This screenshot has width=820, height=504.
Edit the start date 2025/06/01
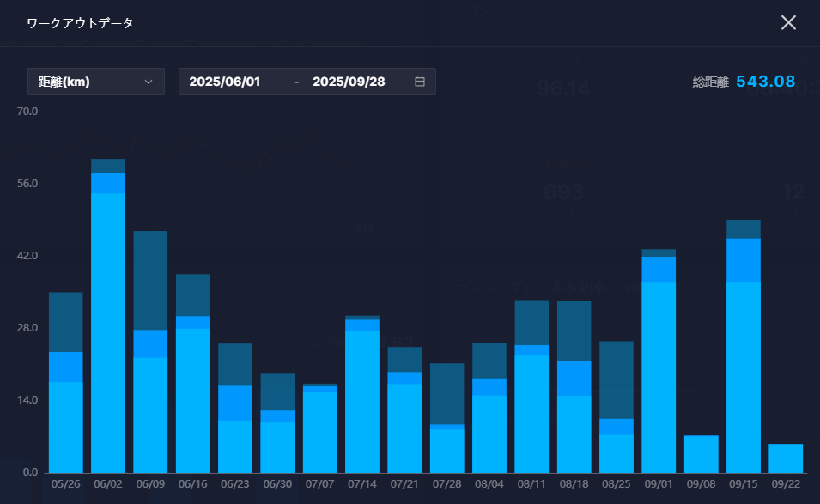click(x=225, y=82)
